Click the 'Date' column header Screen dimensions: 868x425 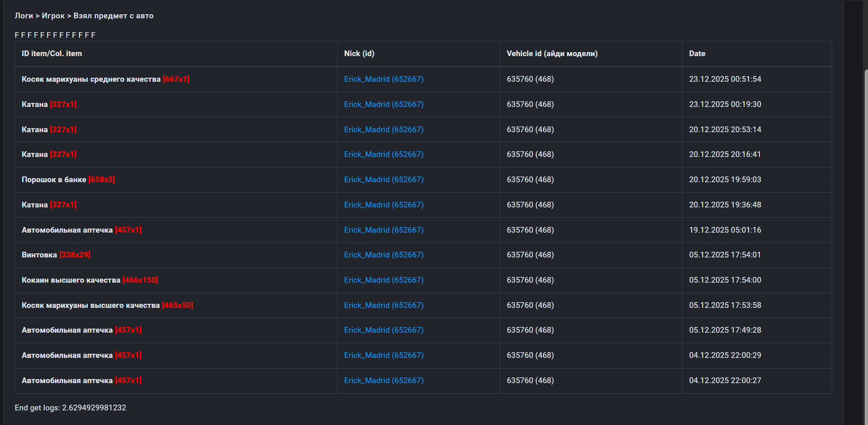tap(697, 54)
